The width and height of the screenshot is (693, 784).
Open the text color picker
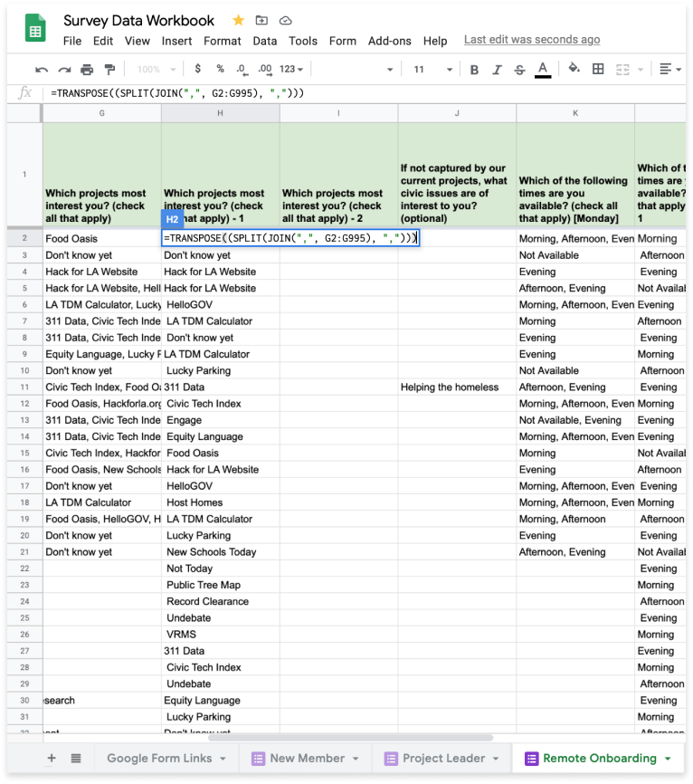click(543, 70)
